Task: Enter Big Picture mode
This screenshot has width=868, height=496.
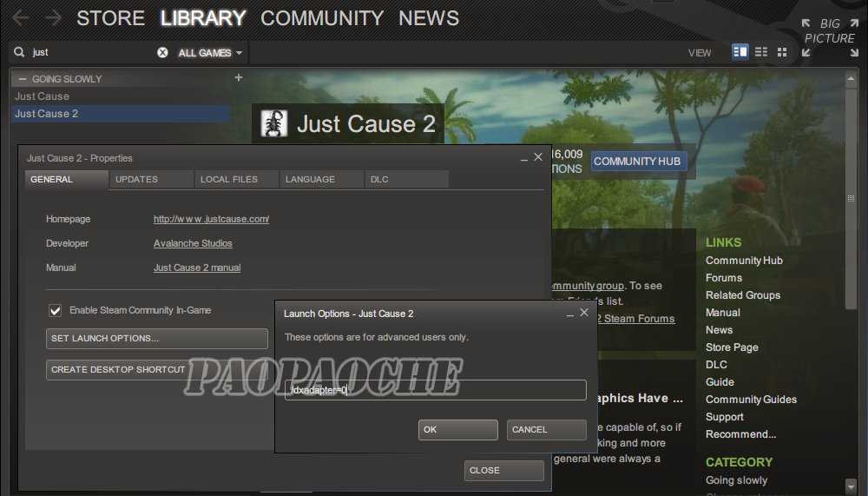Action: click(x=829, y=37)
